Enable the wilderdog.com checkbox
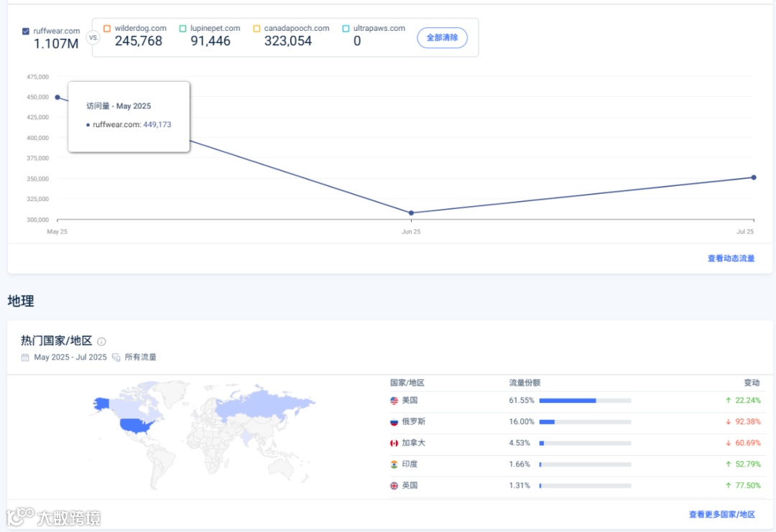Screen dimensions: 776x532 tap(107, 28)
